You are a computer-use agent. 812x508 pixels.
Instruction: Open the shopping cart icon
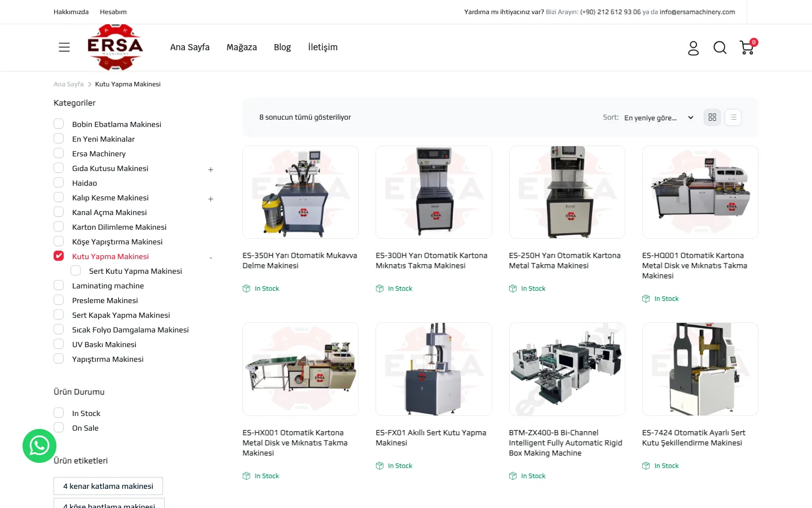[748, 47]
